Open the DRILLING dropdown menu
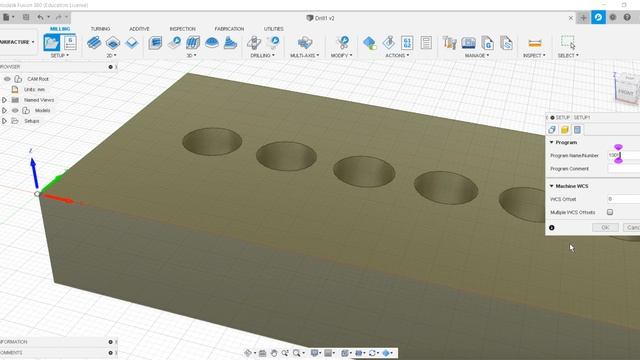 (x=262, y=55)
